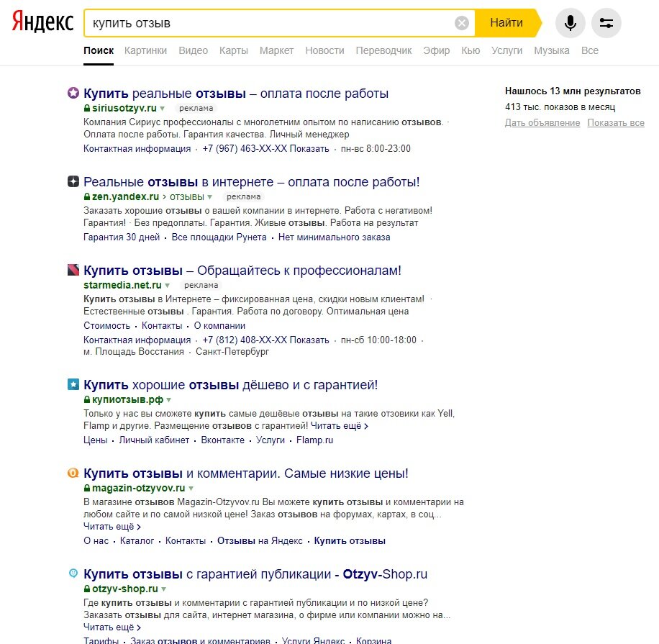659x644 pixels.
Task: Click the siriusotzyv.ru star favicon
Action: coord(73,93)
